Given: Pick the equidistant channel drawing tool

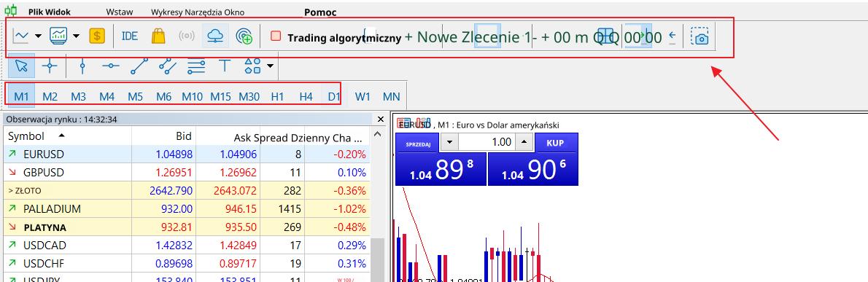Looking at the screenshot, I should tap(167, 66).
